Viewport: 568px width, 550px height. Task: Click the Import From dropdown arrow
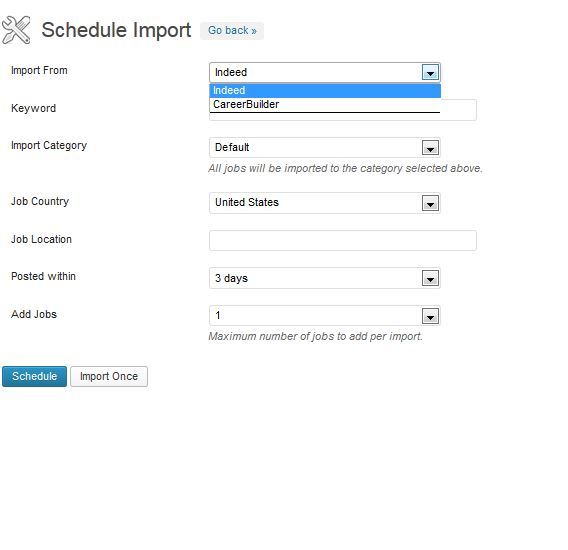pyautogui.click(x=430, y=72)
